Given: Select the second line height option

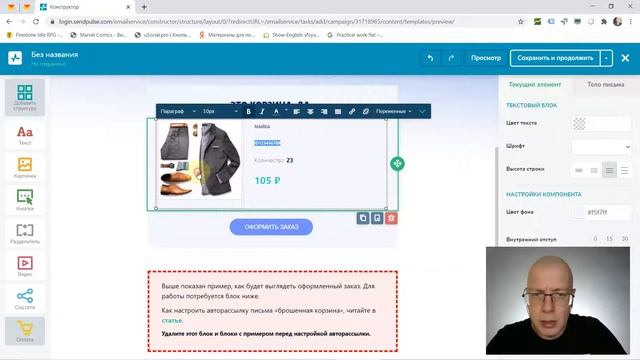Looking at the screenshot, I should (x=594, y=171).
